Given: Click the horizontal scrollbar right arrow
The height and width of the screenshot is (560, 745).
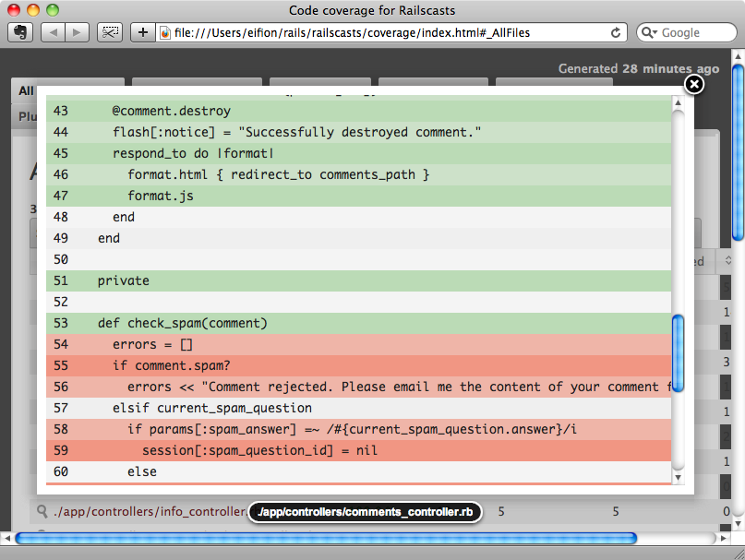Looking at the screenshot, I should point(724,538).
